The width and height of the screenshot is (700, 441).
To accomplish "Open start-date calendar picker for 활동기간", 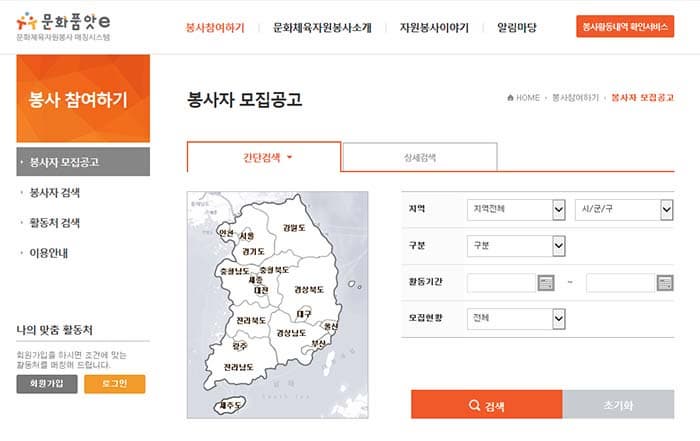I will click(546, 283).
